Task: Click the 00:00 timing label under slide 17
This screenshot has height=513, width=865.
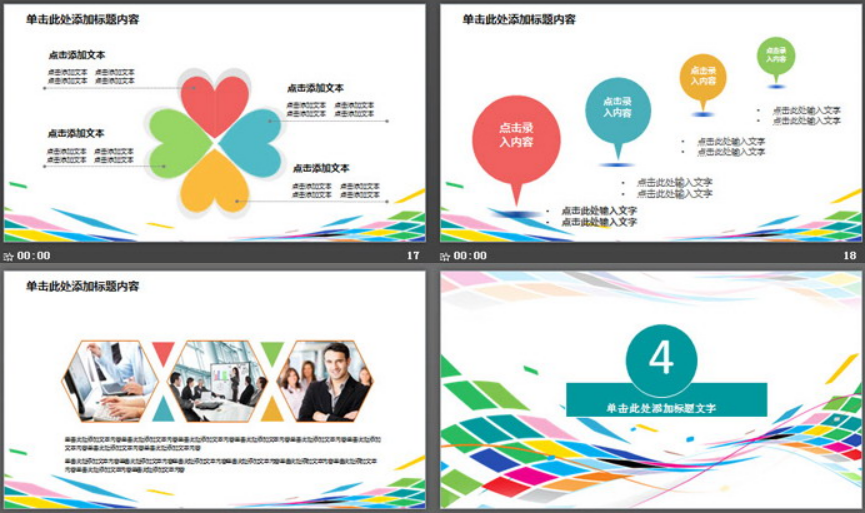Action: [x=34, y=256]
